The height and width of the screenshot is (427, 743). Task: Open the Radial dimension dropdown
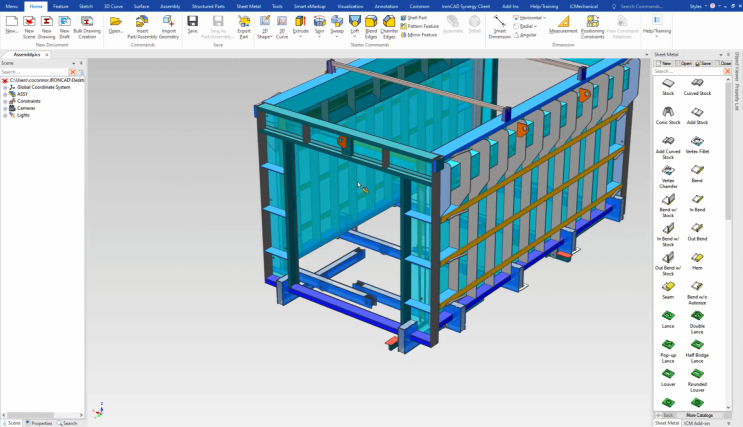pos(535,26)
